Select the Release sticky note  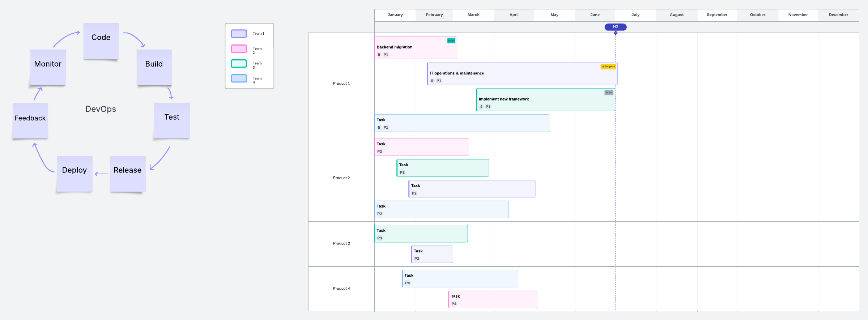(x=128, y=174)
